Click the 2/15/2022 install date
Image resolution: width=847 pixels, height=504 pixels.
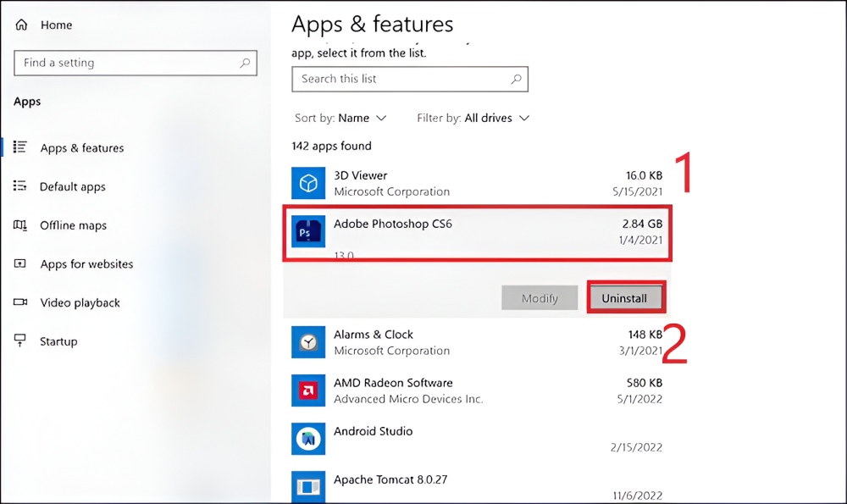click(x=636, y=447)
